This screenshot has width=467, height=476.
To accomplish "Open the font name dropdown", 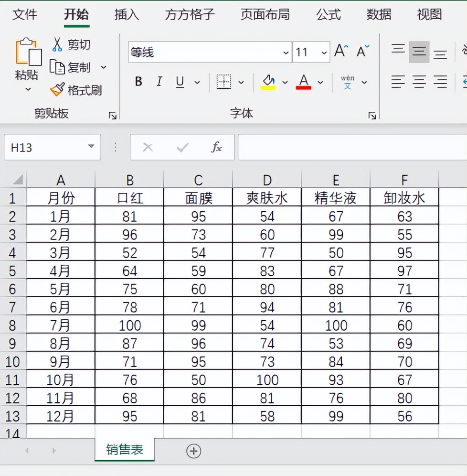I will (x=285, y=53).
